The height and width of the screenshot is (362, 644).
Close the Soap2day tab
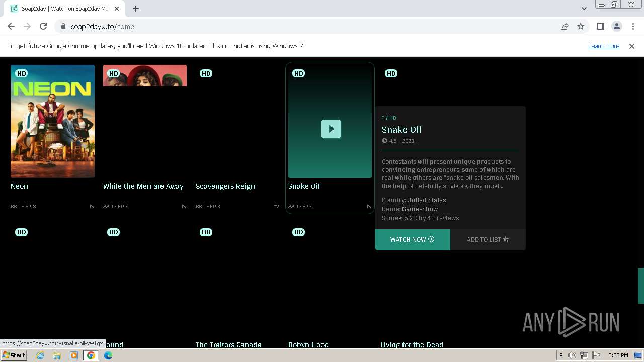coord(117,9)
